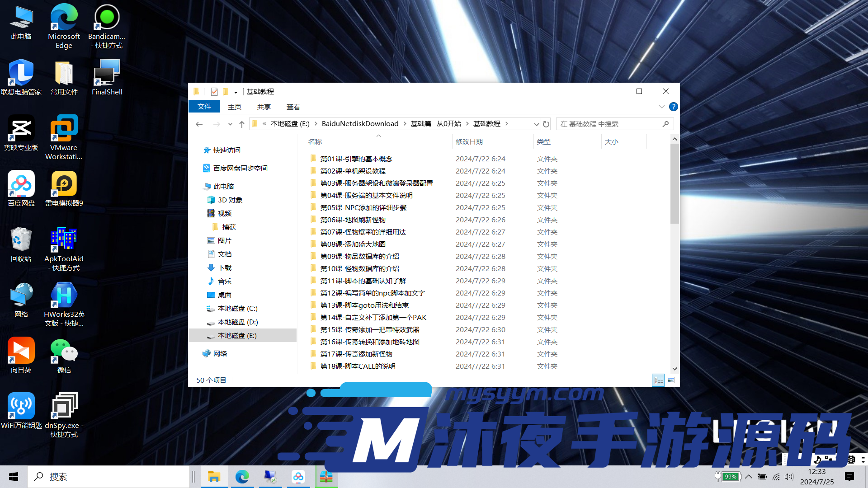Enable details view using the bottom-right toggle
Image resolution: width=868 pixels, height=488 pixels.
pos(658,380)
